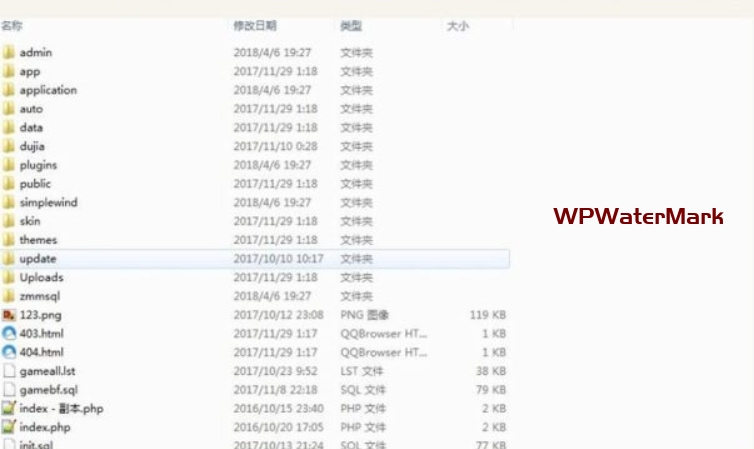
Task: Select the gameall.lst file icon
Action: [x=9, y=371]
